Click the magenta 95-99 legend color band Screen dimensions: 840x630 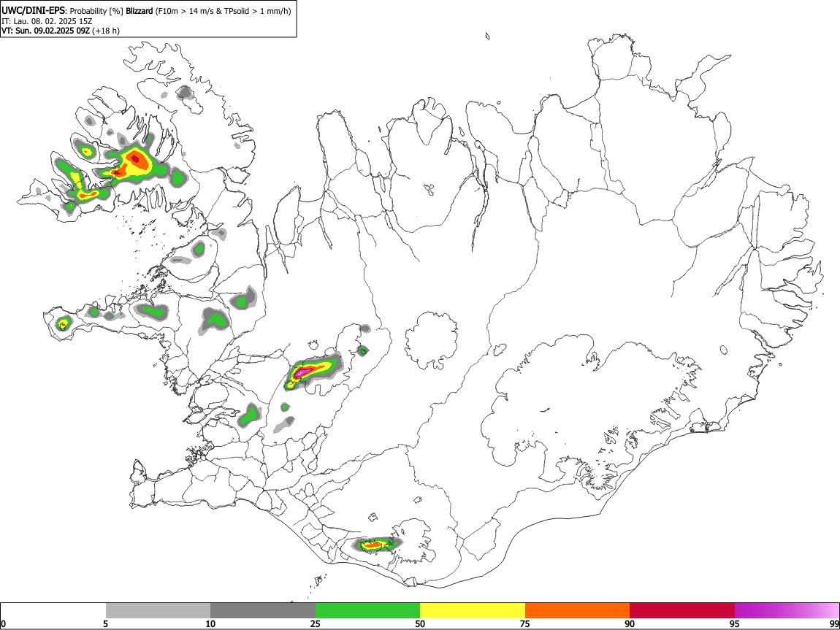(787, 610)
